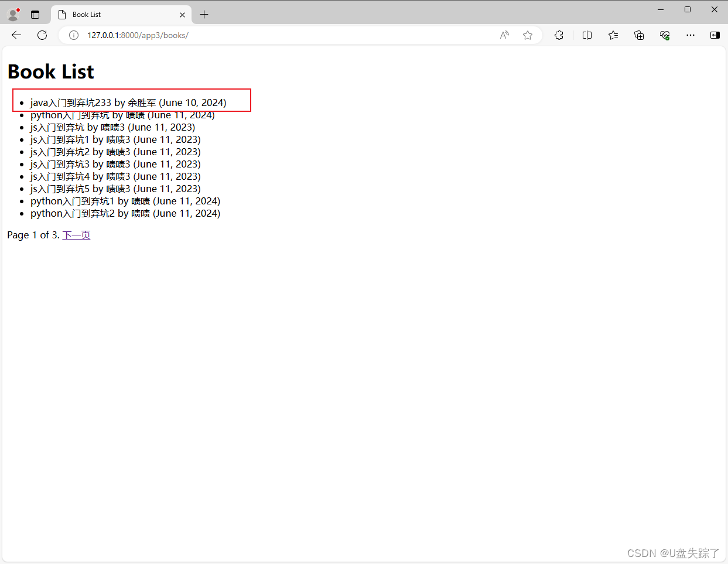
Task: Open Browser essentials heart icon
Action: pyautogui.click(x=665, y=35)
